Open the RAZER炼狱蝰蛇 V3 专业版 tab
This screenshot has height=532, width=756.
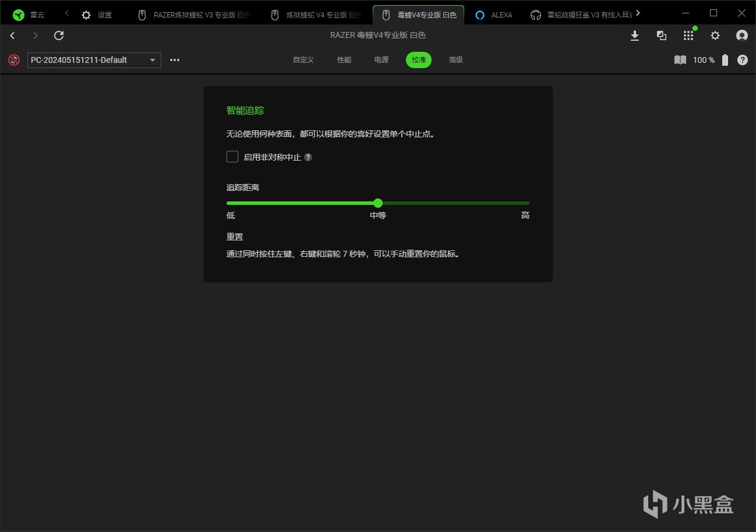194,15
